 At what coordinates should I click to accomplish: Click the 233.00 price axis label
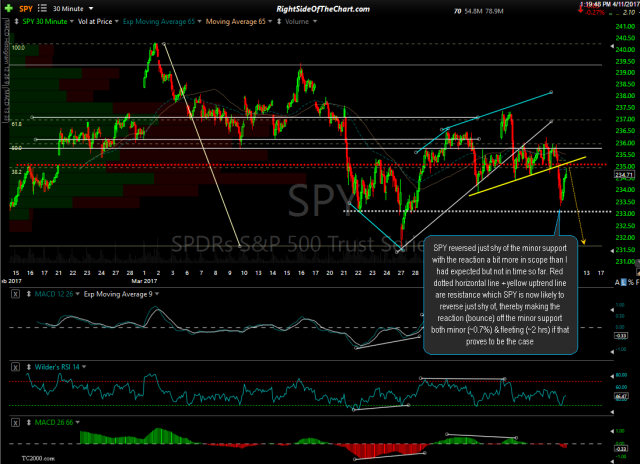click(x=625, y=213)
